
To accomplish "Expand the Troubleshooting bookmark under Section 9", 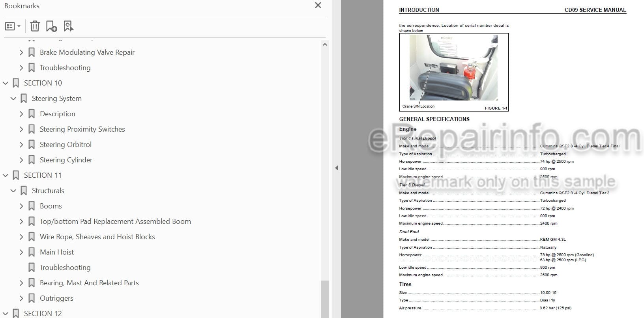I will coord(21,68).
